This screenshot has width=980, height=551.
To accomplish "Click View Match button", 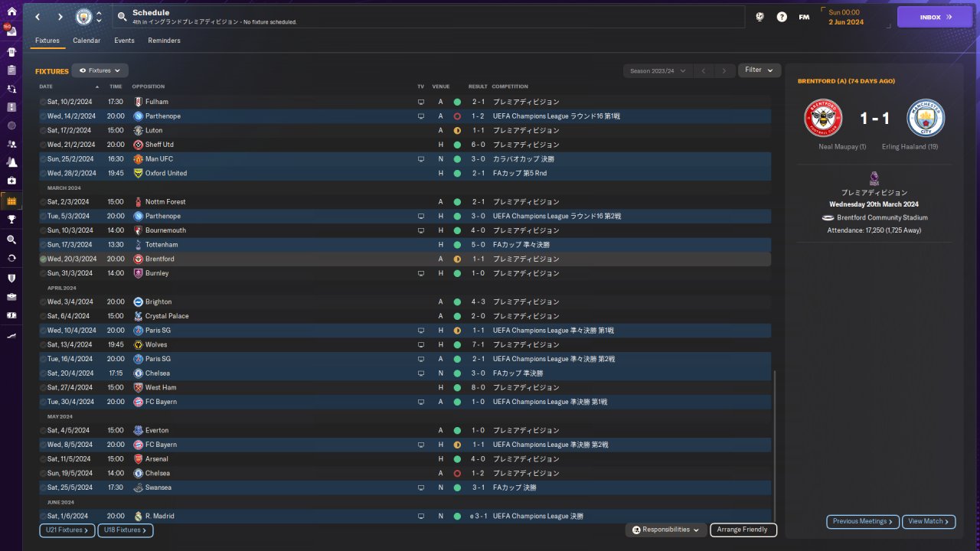I will 929,521.
